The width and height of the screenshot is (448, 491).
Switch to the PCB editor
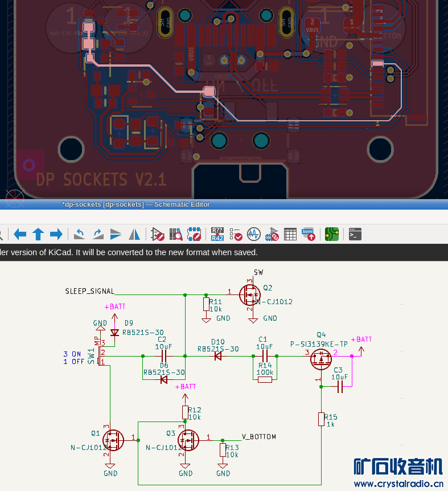pos(332,234)
